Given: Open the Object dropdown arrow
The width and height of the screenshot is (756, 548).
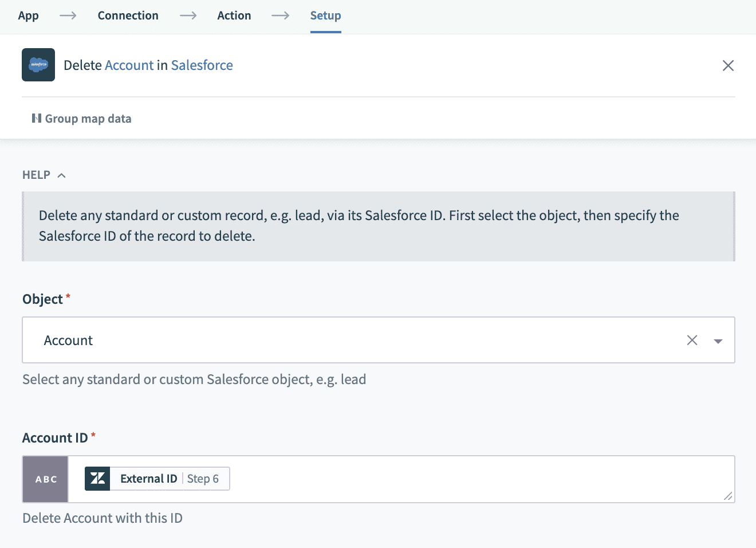Looking at the screenshot, I should [718, 341].
